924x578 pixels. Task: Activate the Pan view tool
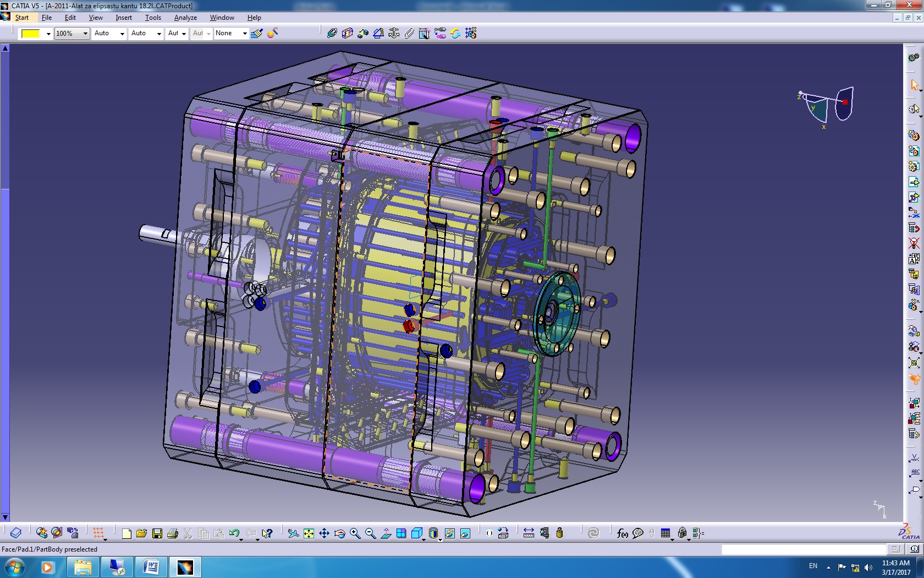coord(324,533)
